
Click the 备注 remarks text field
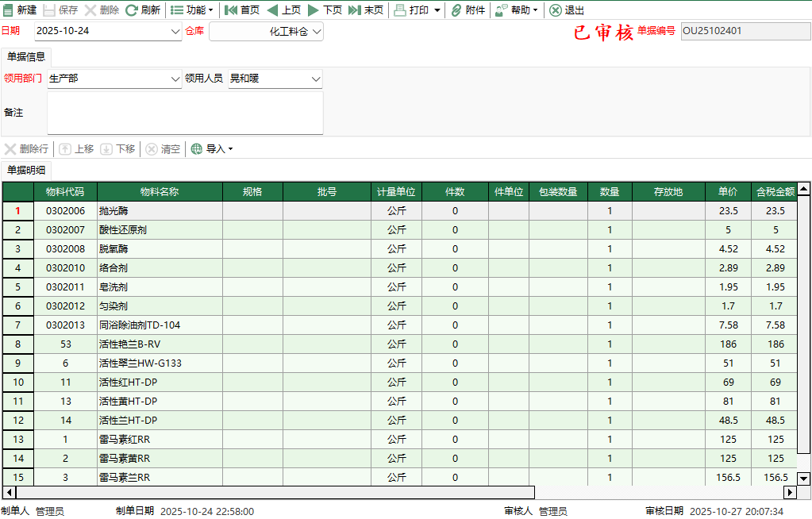coord(185,113)
